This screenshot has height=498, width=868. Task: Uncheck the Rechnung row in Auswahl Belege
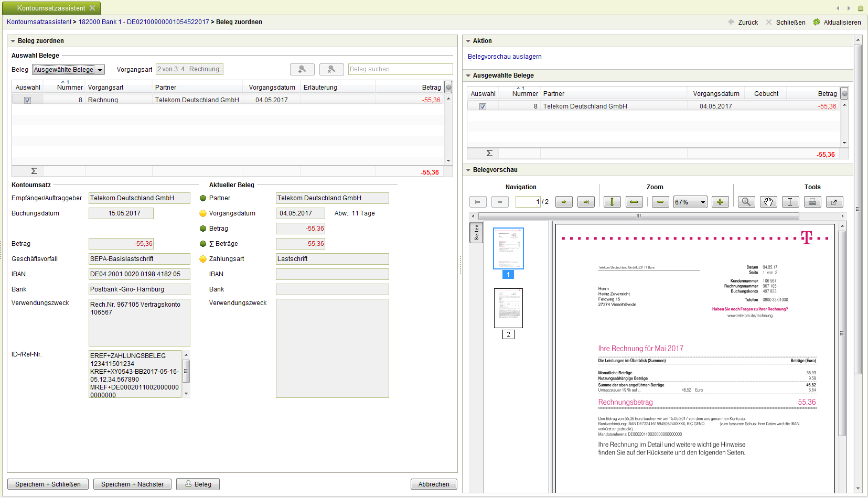[x=27, y=100]
